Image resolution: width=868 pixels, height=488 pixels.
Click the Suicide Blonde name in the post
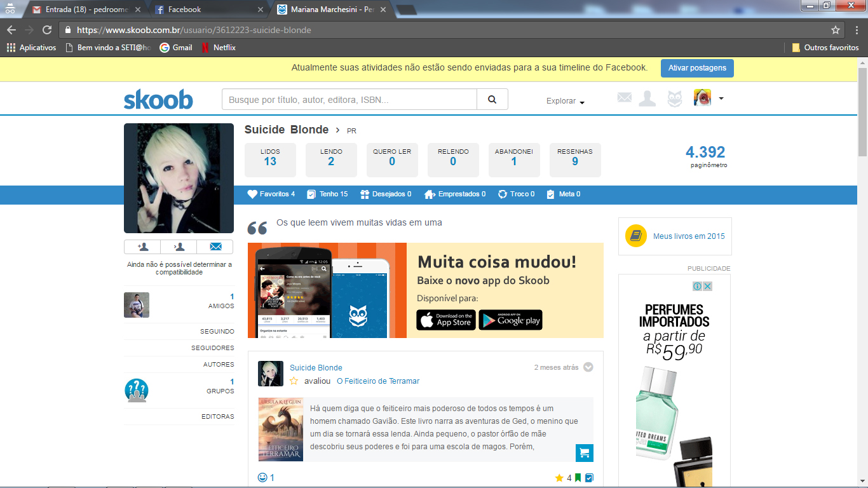tap(316, 368)
